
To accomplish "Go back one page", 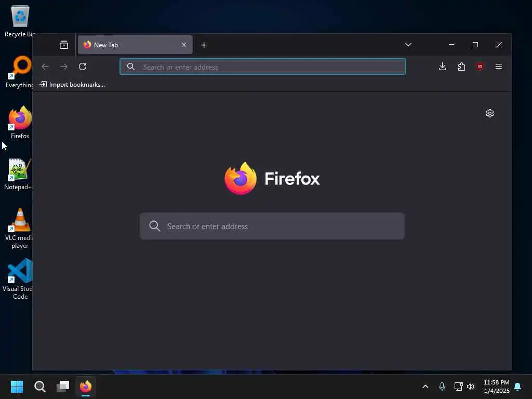I will (x=45, y=66).
